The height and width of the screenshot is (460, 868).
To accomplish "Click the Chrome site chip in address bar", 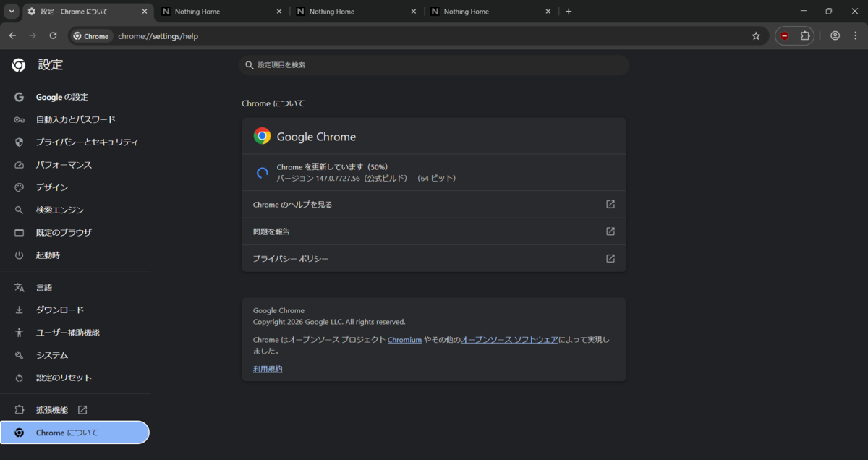I will click(x=92, y=36).
